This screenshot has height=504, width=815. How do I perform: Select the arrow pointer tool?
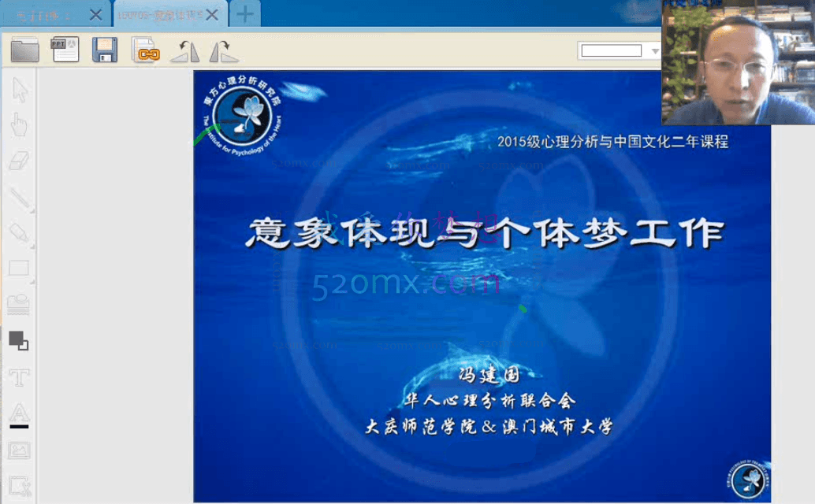pos(20,90)
